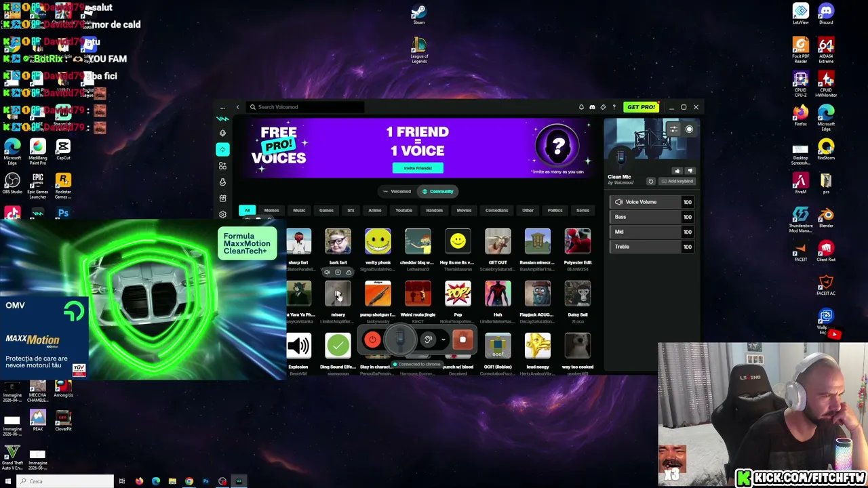Adjust the Treble slider
The width and height of the screenshot is (868, 488).
652,247
